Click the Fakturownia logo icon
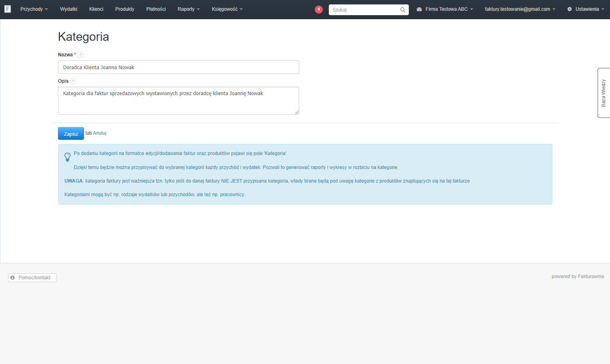Screen dimensions: 610x364 point(8,9)
